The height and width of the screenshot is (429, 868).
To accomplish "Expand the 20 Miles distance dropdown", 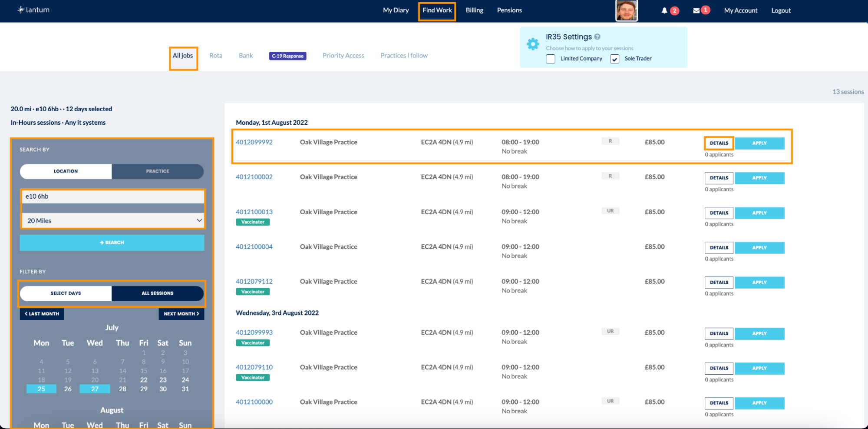I will 112,221.
